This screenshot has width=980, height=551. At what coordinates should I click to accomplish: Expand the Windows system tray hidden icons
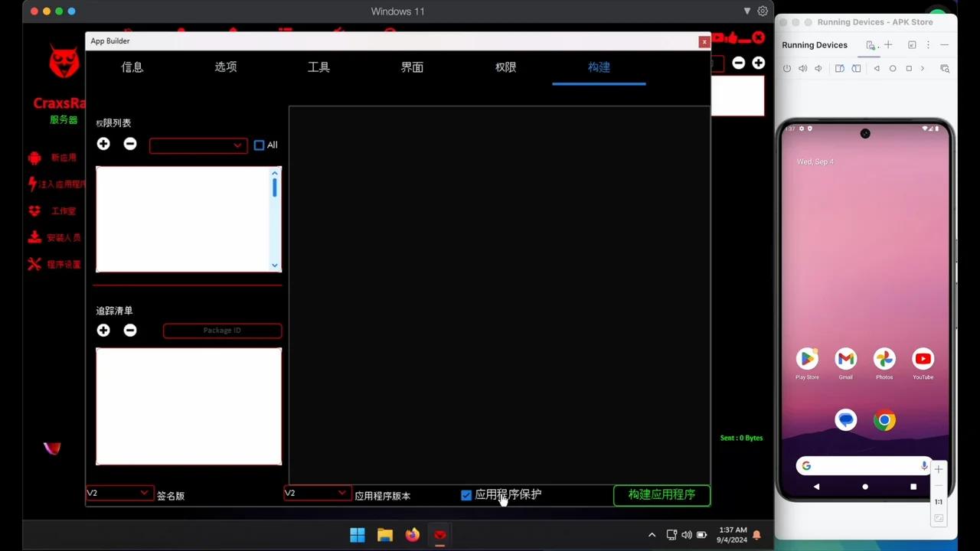(652, 535)
